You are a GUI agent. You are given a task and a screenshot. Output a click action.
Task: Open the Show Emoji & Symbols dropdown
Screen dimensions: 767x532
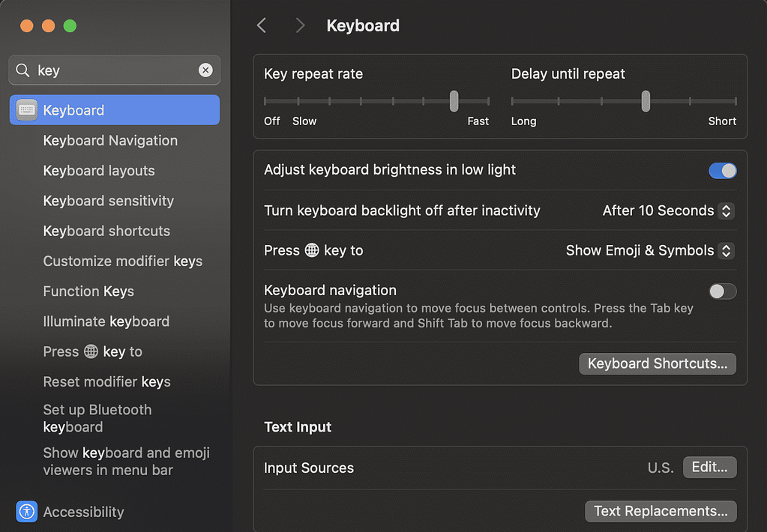(x=649, y=250)
